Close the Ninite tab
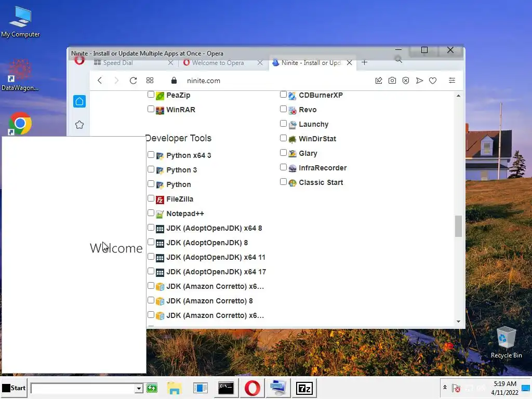532x399 pixels. tap(349, 63)
